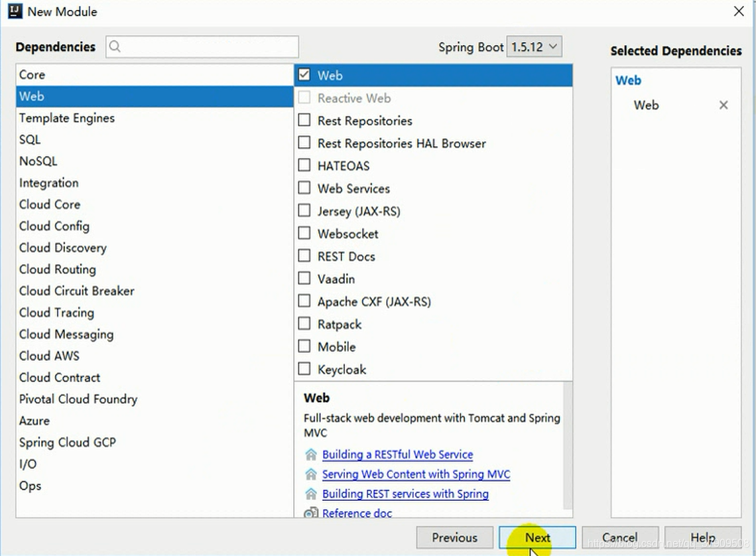Screen dimensions: 756x556
Task: Click the guide icon beside Building a RESTful Web Service
Action: (311, 454)
